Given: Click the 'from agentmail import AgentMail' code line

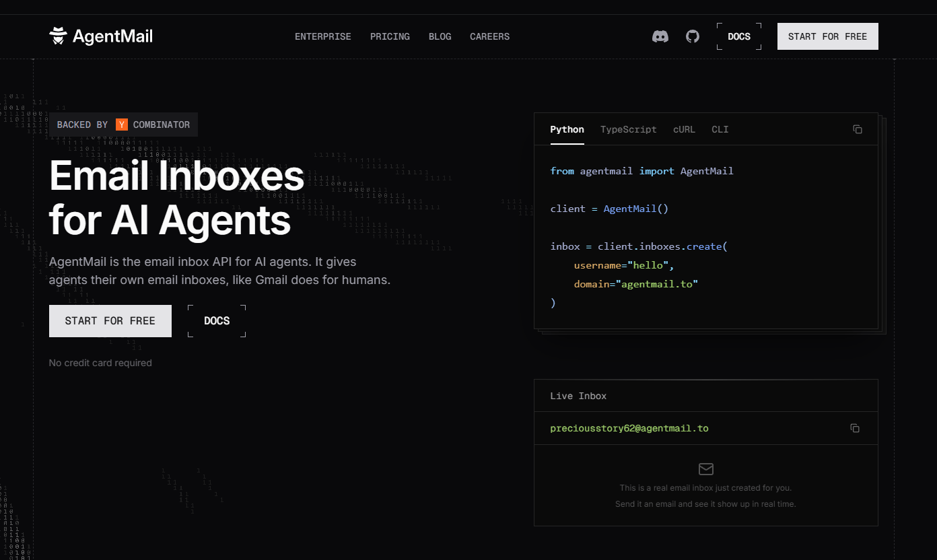Looking at the screenshot, I should pyautogui.click(x=641, y=171).
